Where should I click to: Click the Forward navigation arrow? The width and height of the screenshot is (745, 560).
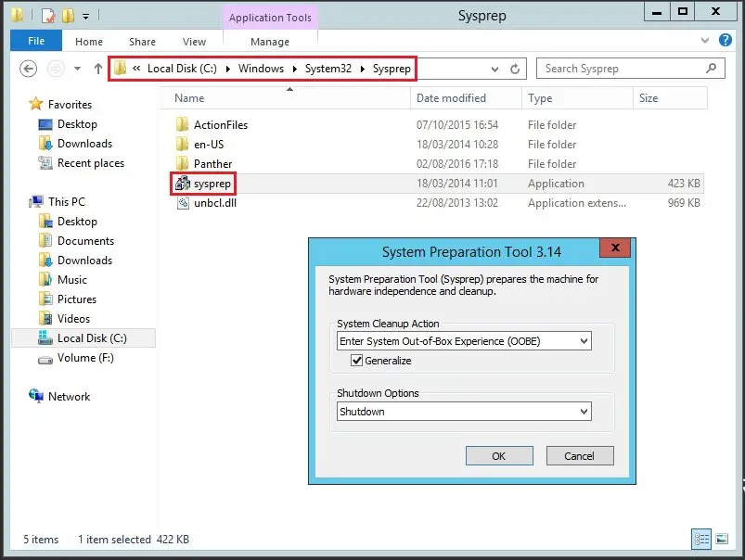point(56,69)
